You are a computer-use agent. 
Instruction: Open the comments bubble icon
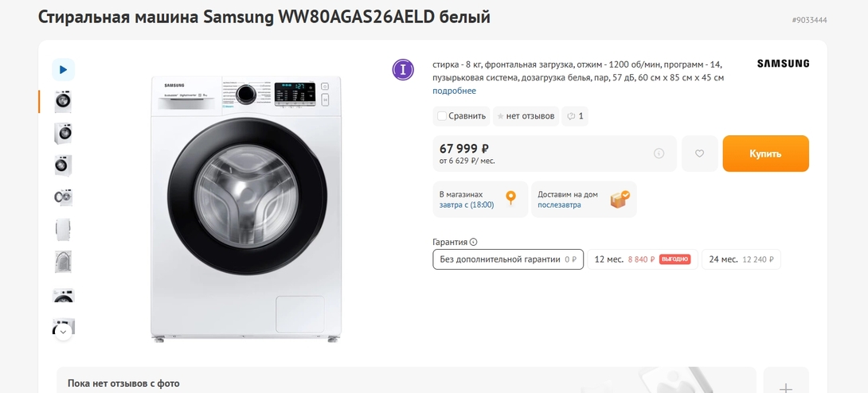(x=575, y=116)
